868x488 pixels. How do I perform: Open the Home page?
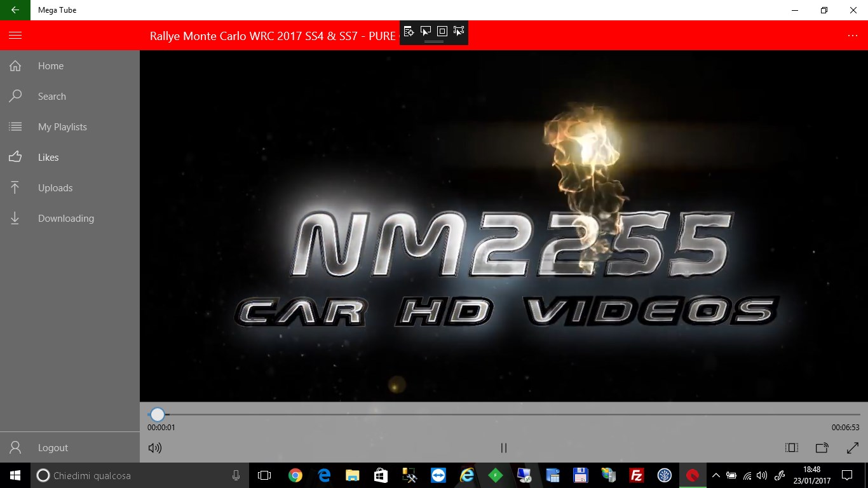70,66
